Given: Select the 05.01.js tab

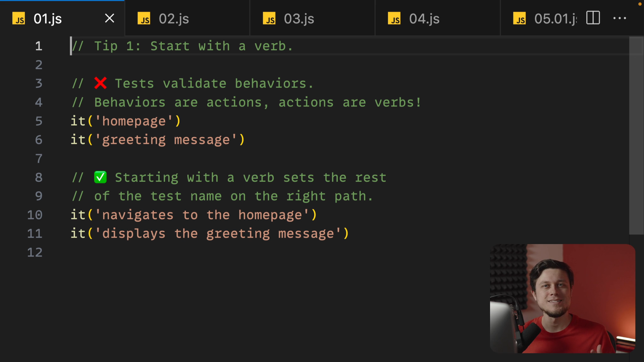Looking at the screenshot, I should pos(555,19).
